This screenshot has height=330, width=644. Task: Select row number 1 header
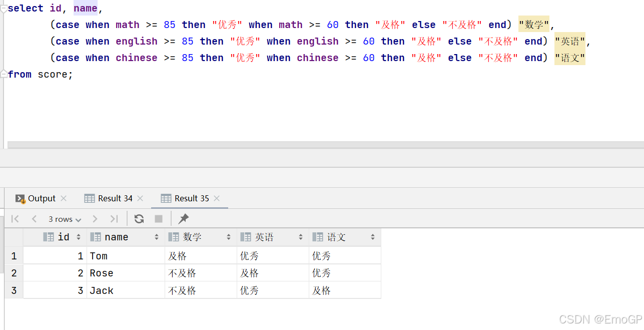click(14, 256)
